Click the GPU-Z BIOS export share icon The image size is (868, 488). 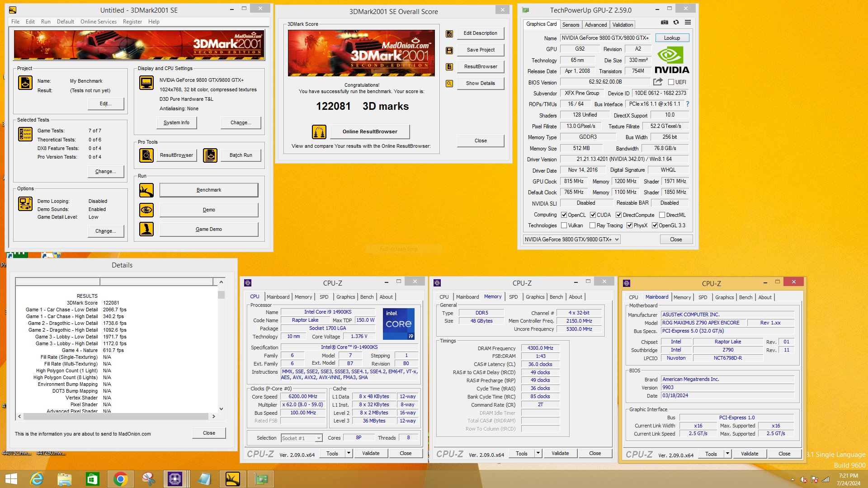[658, 82]
